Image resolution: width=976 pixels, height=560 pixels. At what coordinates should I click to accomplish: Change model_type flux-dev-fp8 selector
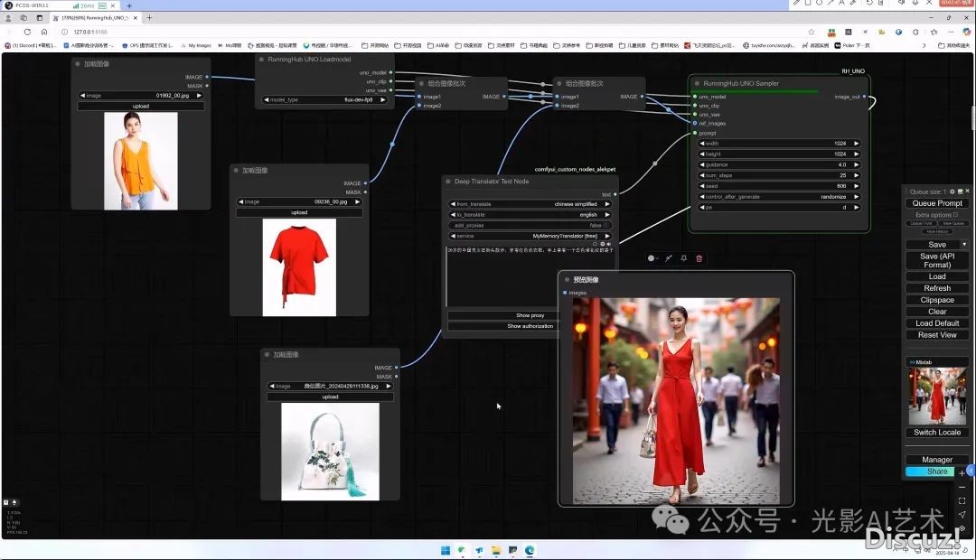tap(324, 99)
